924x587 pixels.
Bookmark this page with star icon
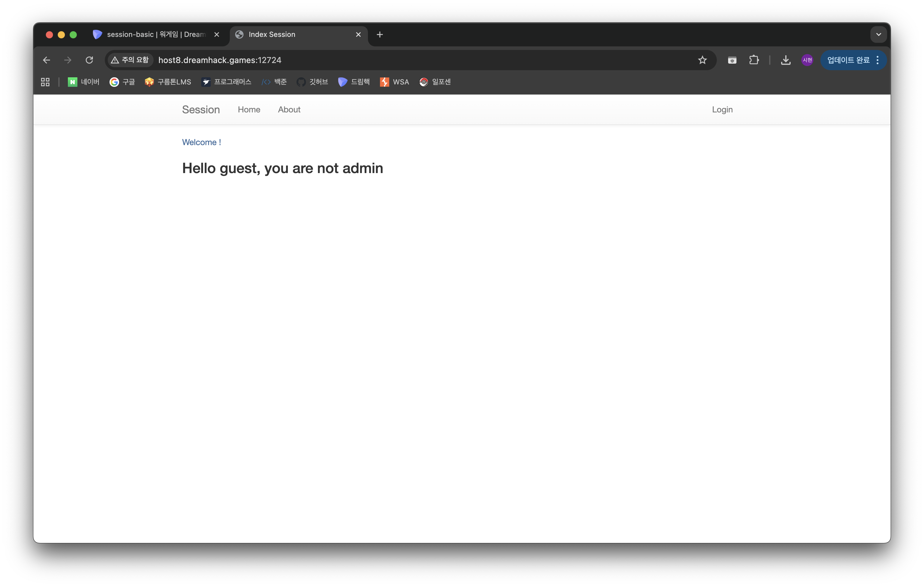pos(702,60)
